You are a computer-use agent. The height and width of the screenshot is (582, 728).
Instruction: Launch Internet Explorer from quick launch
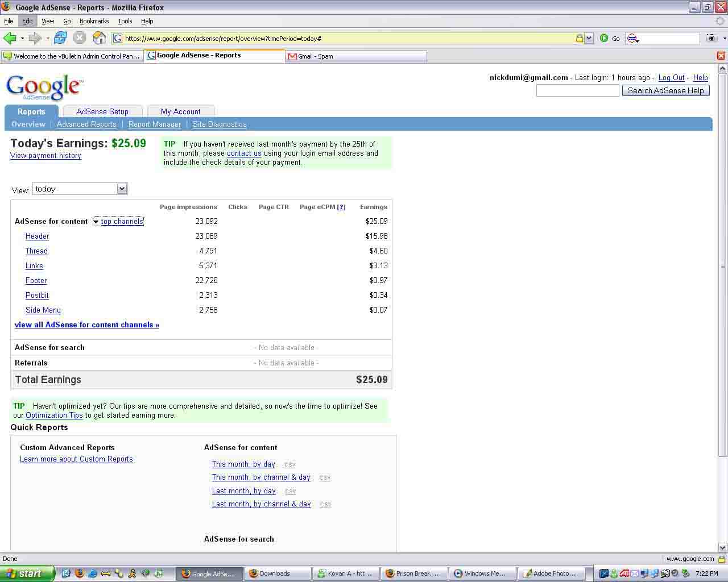[92, 573]
